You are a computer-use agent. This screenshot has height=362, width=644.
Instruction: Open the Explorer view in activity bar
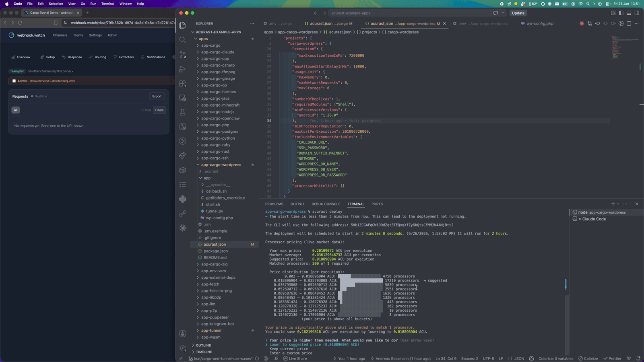183,25
